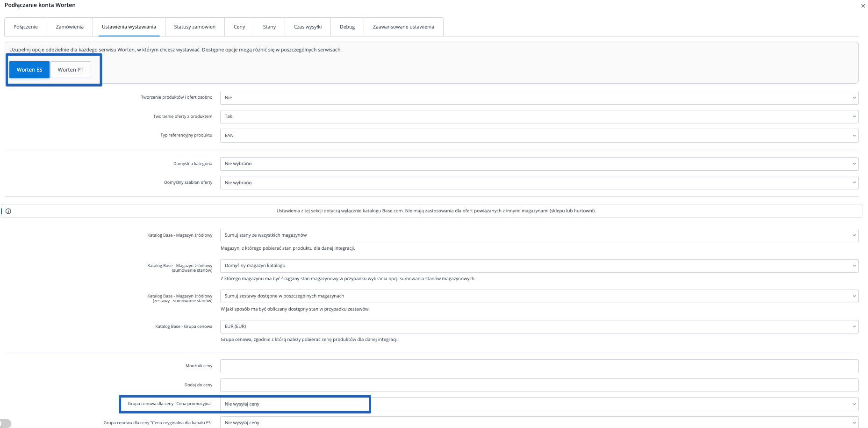Select the Czas wysyłki tab

(x=308, y=27)
